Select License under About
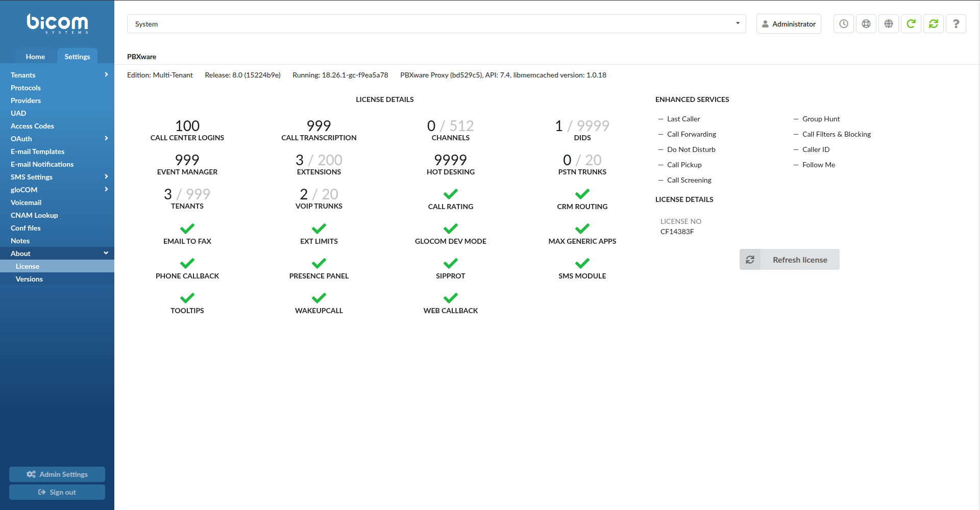The height and width of the screenshot is (510, 980). (x=57, y=266)
